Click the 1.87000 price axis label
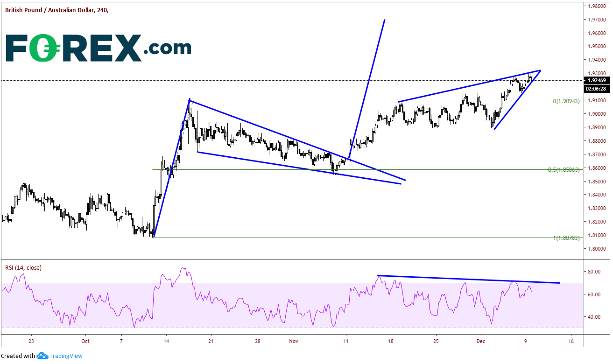 598,154
